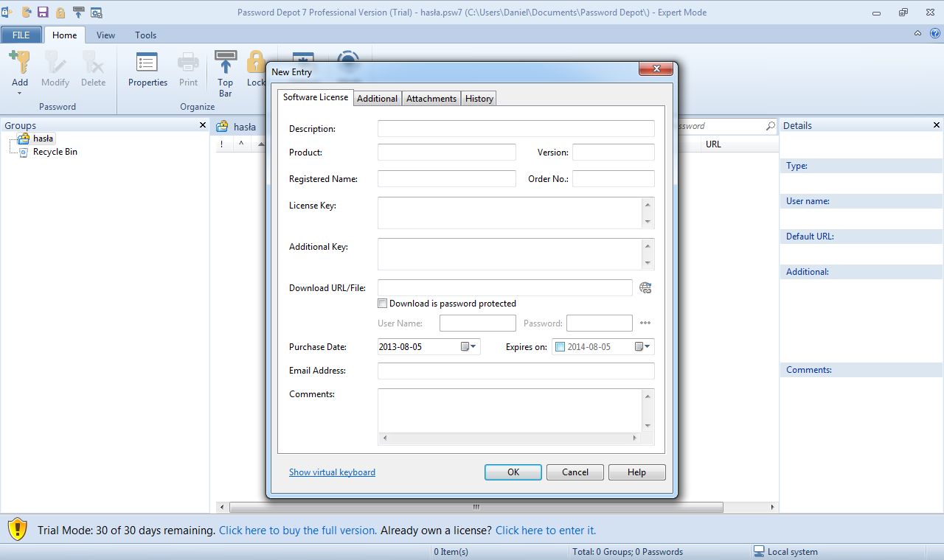Open the Attachments tab in New Entry
The image size is (944, 560).
[x=431, y=99]
